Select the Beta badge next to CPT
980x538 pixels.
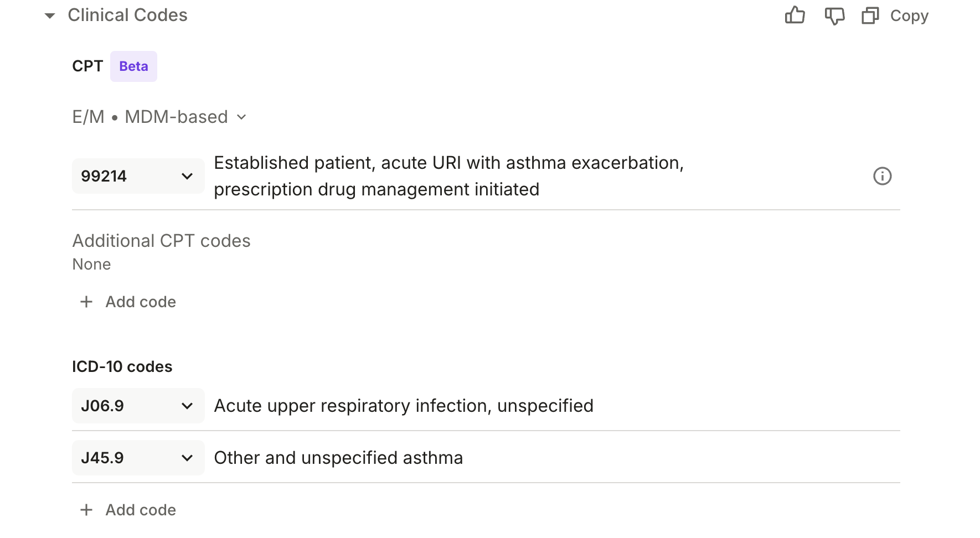[x=133, y=66]
